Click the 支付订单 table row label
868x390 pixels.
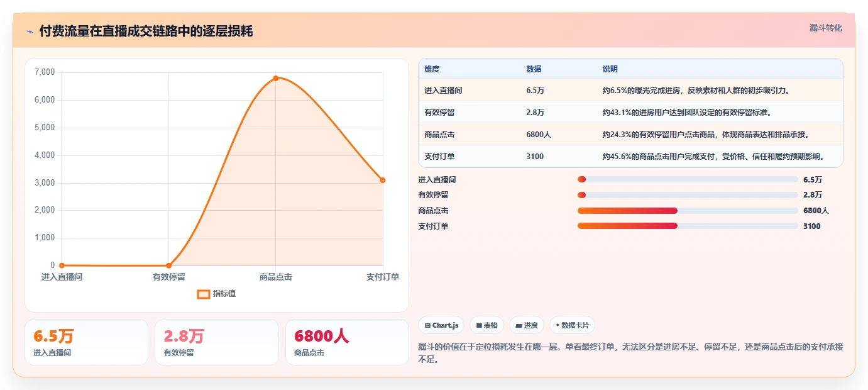(x=440, y=157)
